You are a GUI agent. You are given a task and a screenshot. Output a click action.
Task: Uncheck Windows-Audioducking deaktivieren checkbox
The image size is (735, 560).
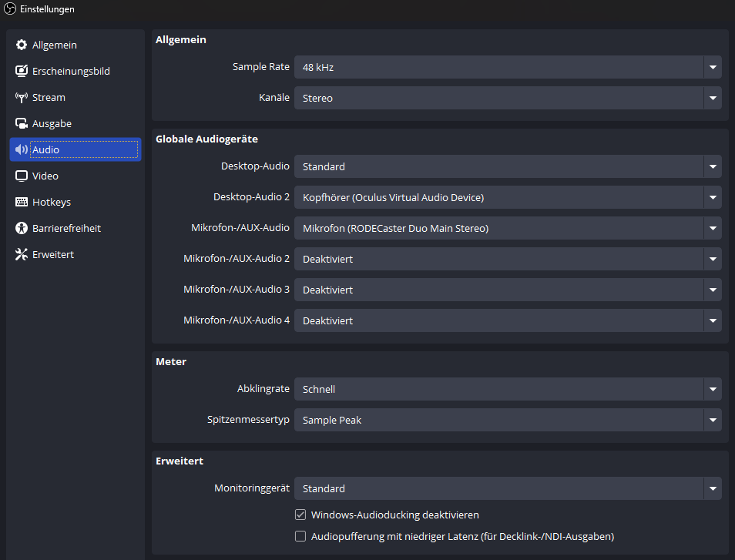[x=300, y=515]
